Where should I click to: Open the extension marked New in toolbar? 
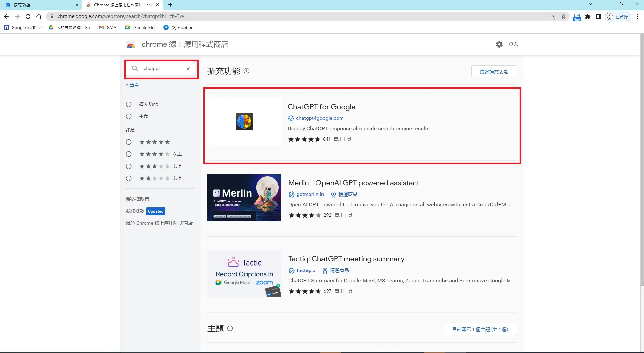[577, 17]
